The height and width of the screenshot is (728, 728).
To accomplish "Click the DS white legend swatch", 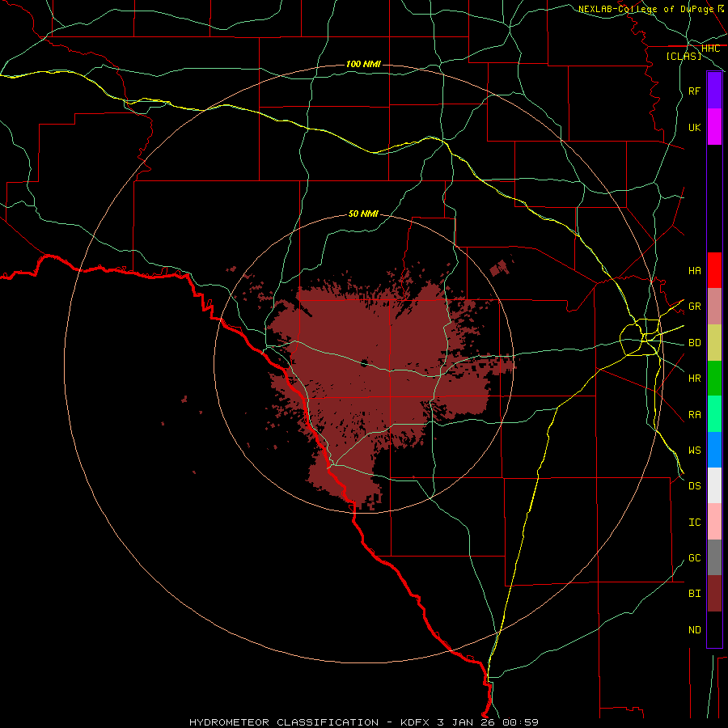I will (714, 485).
